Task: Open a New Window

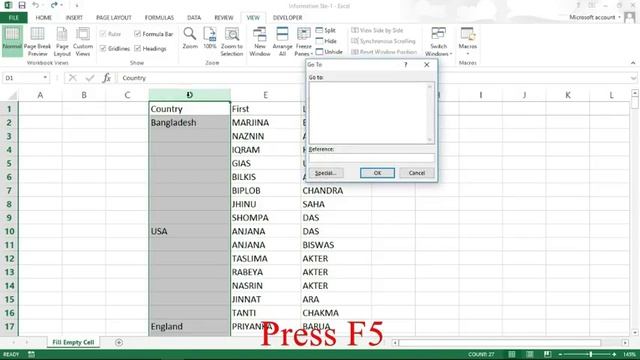Action: pyautogui.click(x=260, y=42)
